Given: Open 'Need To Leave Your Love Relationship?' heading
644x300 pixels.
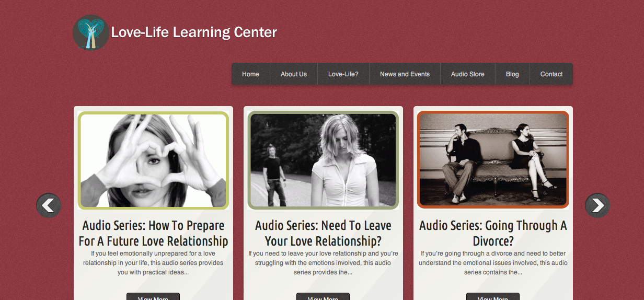Looking at the screenshot, I should [x=323, y=233].
